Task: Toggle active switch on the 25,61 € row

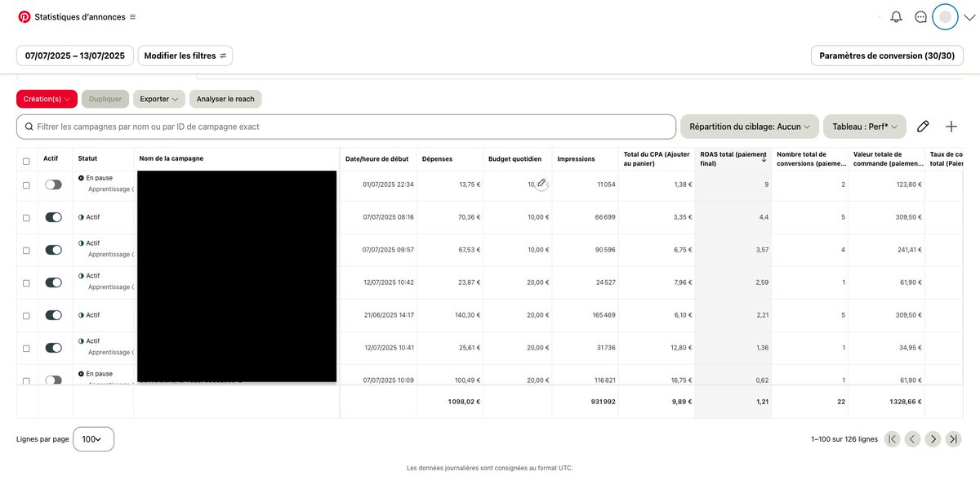Action: (53, 348)
